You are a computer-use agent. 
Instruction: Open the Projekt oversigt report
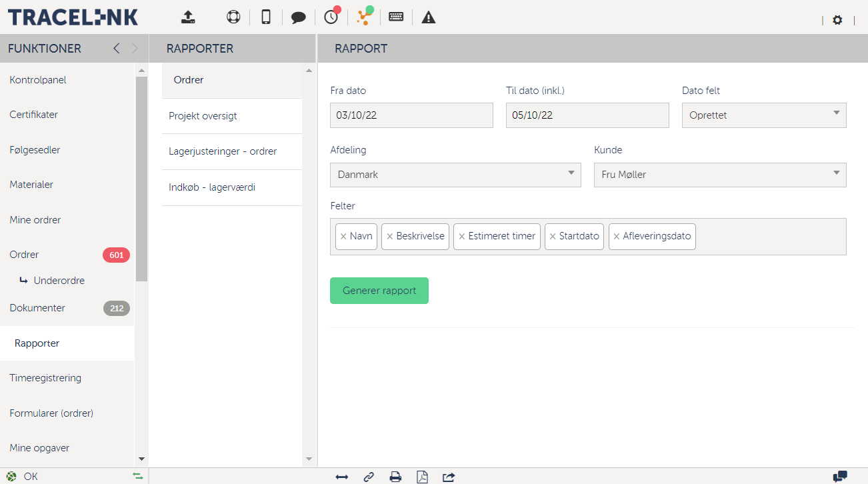pos(203,116)
